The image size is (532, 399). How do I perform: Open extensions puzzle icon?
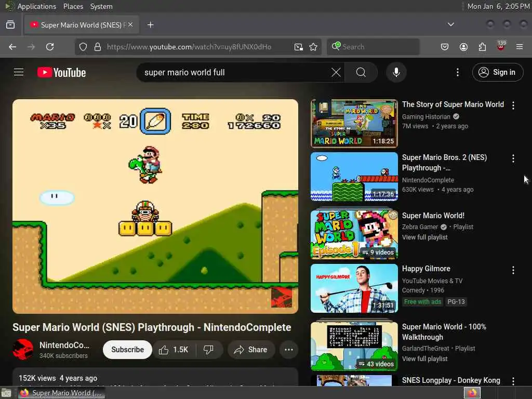click(x=482, y=47)
